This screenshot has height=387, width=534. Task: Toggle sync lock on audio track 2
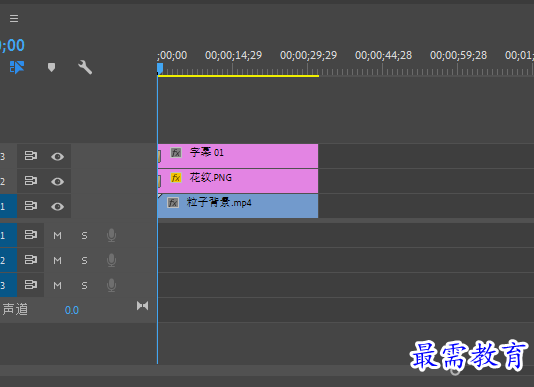pyautogui.click(x=31, y=260)
